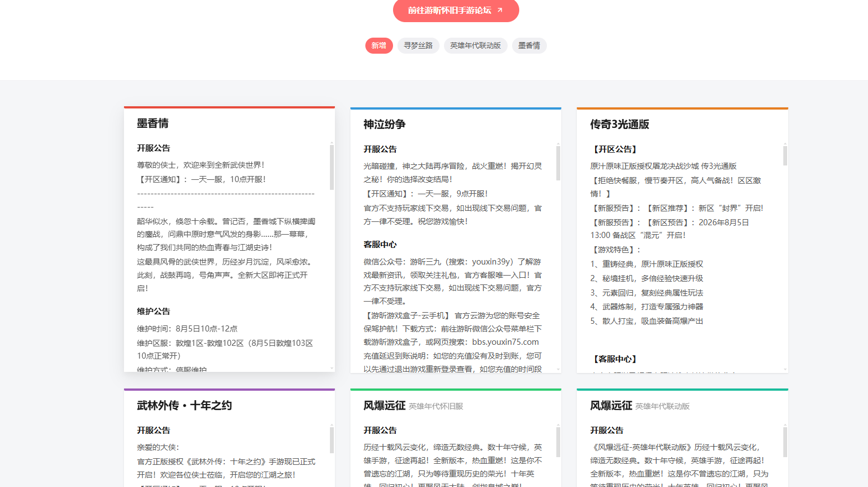
Task: Click the line 【新服预告】：【新区推荐】：新区"封界"开启!
Action: click(677, 208)
